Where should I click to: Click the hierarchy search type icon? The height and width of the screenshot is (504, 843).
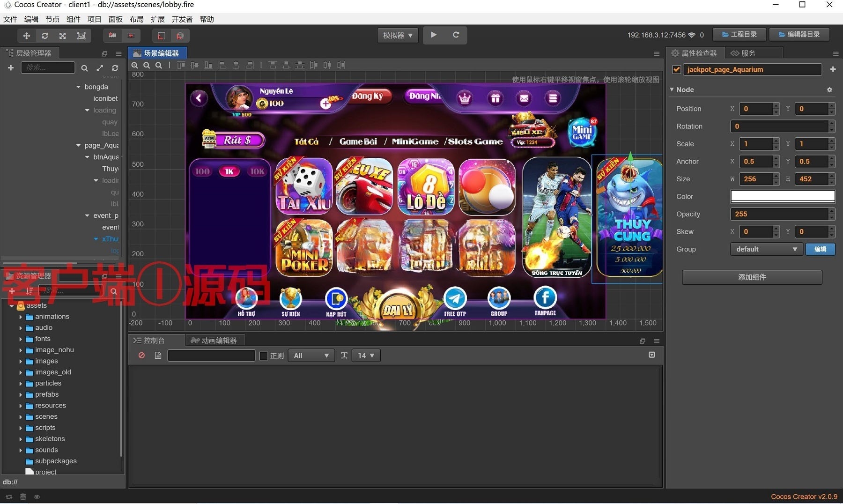coord(84,68)
